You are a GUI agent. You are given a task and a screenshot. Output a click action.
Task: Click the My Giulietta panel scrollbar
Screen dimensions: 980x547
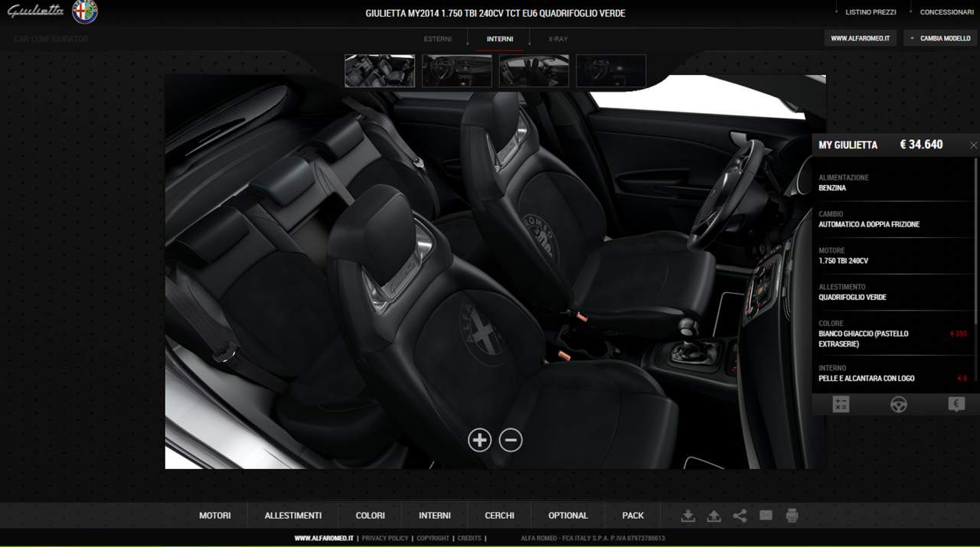976,241
